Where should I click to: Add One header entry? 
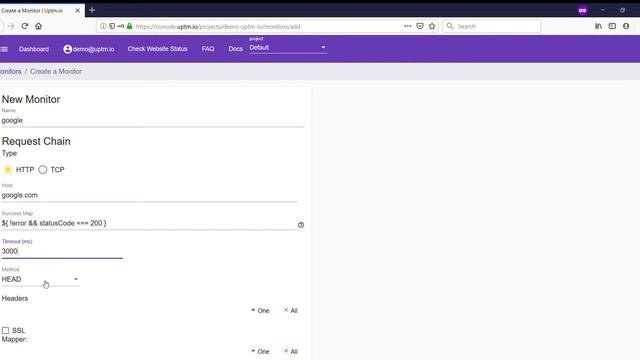260,311
